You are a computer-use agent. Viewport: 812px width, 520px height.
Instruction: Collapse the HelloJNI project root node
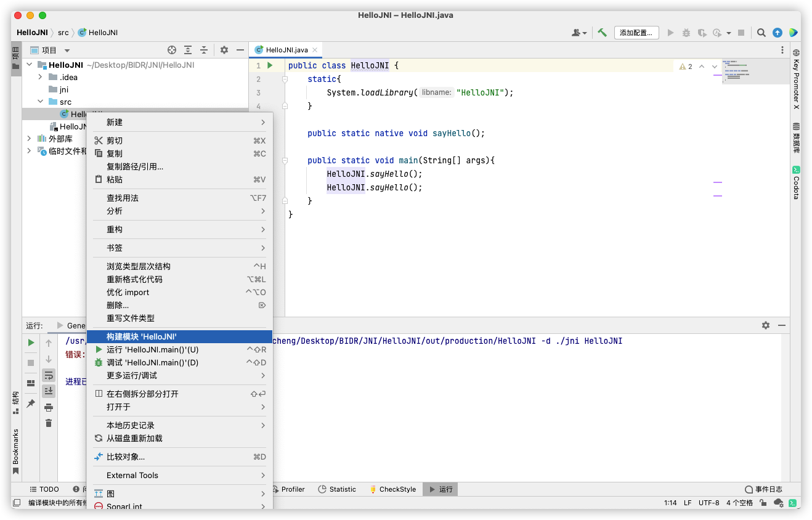click(x=29, y=65)
